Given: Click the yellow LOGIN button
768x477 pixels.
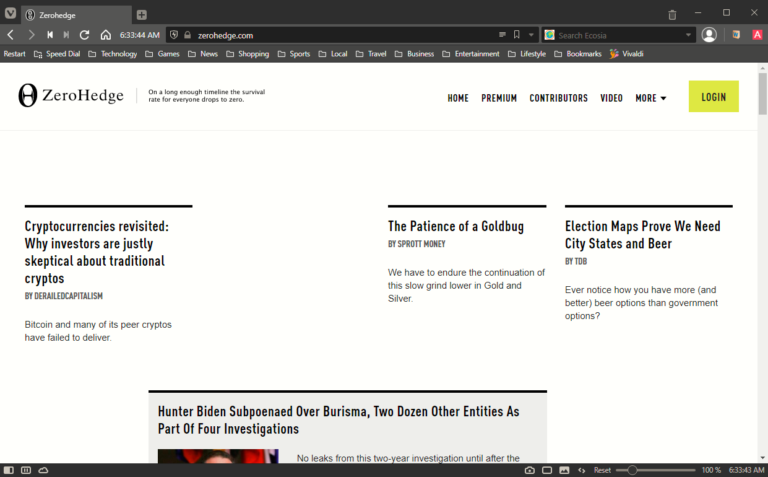Looking at the screenshot, I should click(713, 97).
